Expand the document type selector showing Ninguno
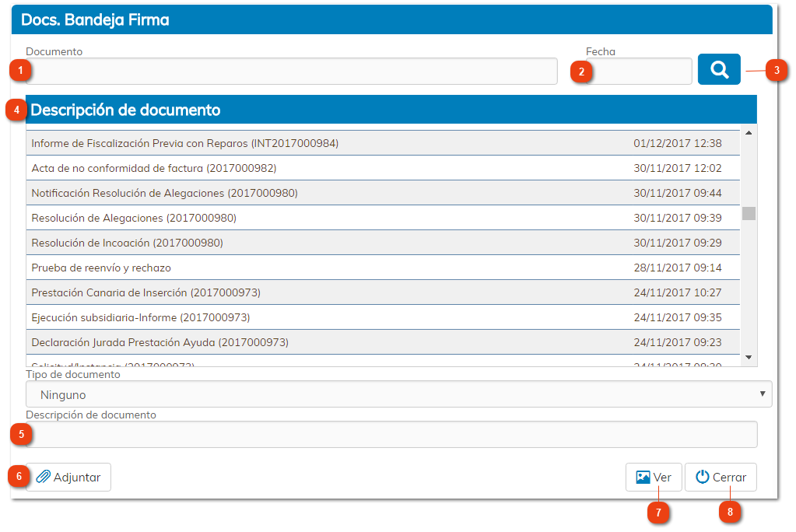Screen dimensions: 796x532 click(x=397, y=394)
